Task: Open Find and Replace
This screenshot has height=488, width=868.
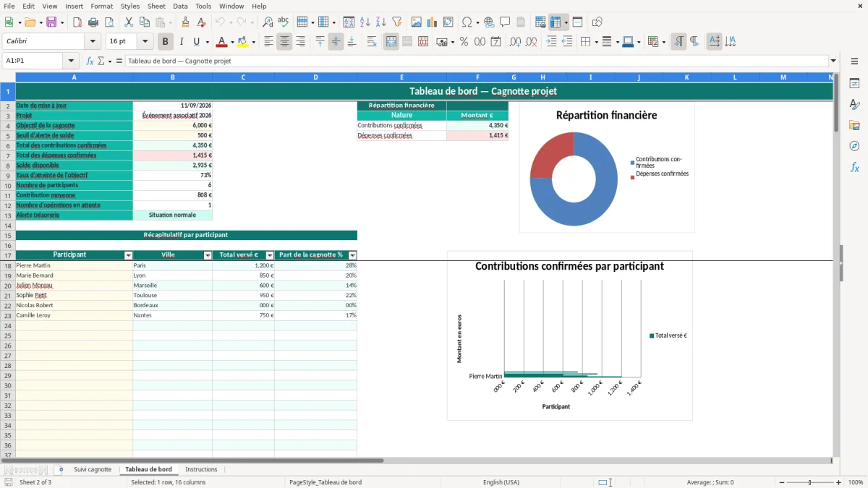Action: click(x=268, y=22)
